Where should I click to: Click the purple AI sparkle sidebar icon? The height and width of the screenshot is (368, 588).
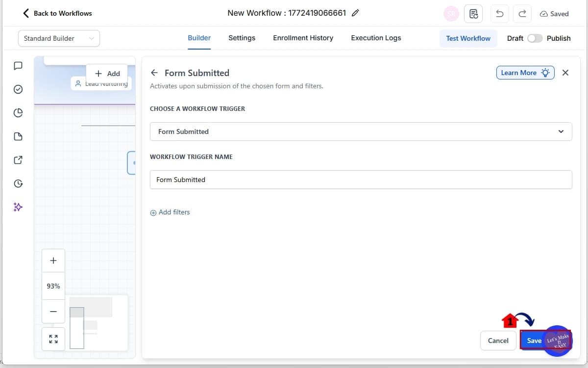coord(18,207)
